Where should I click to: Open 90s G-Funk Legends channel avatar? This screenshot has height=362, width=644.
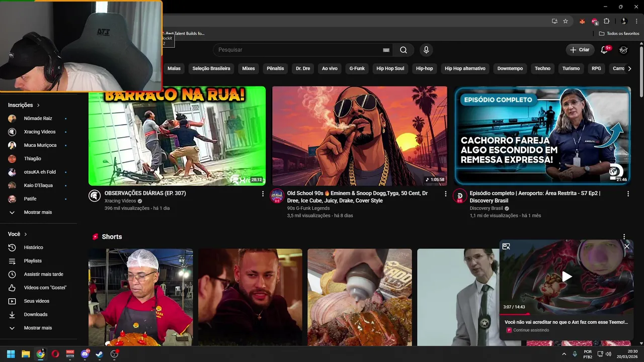pos(277,196)
